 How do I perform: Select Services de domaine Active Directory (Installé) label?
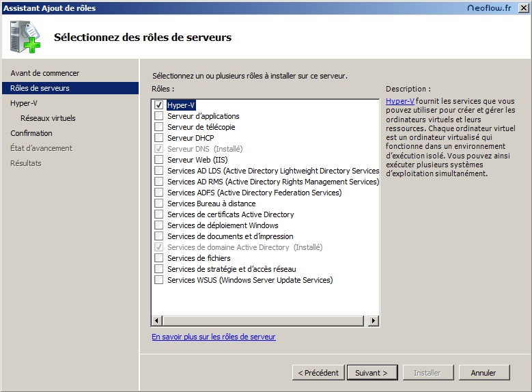tap(245, 247)
